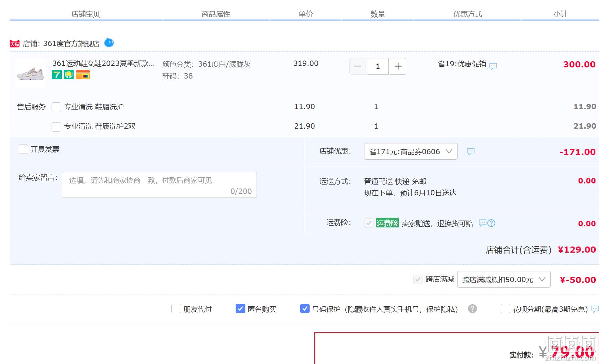Click the subtotal 300.00
Image resolution: width=599 pixels, height=364 pixels.
[579, 65]
